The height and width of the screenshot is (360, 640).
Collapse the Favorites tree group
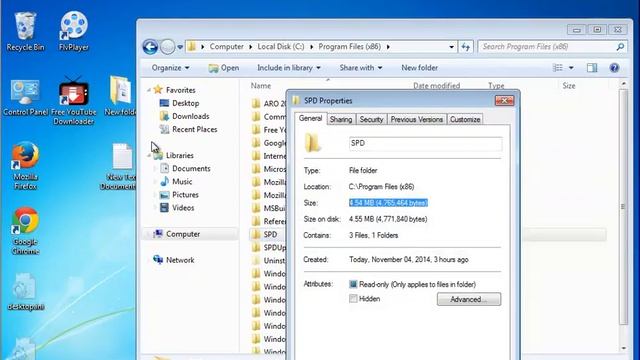pos(149,90)
